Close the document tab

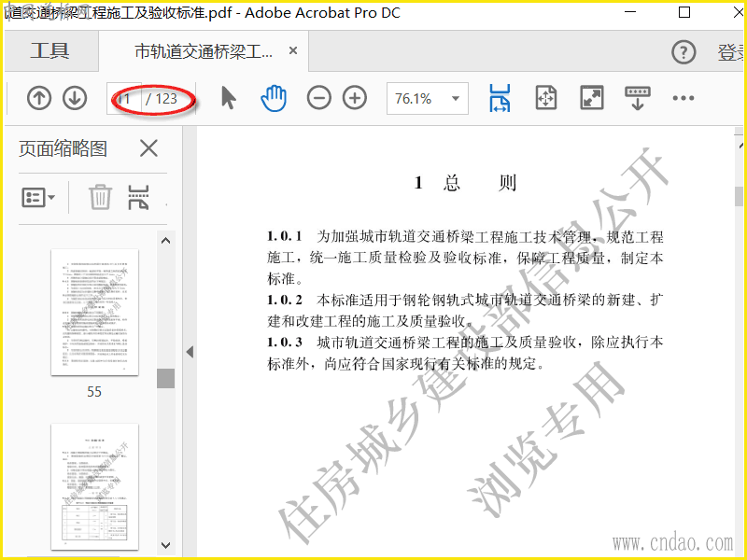point(293,50)
